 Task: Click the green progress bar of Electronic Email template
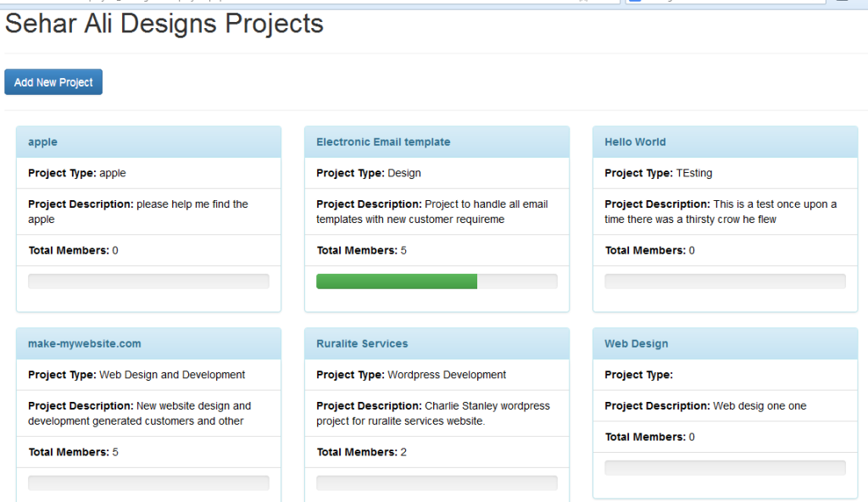tap(397, 282)
